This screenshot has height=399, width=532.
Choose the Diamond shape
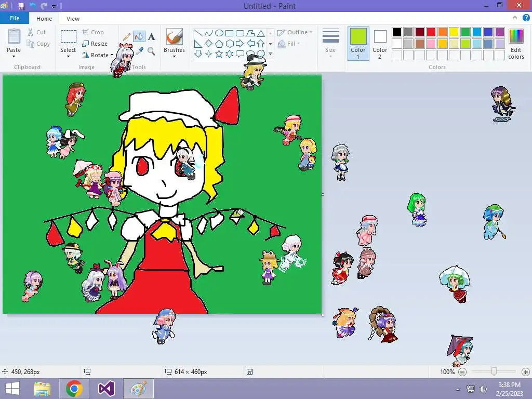[209, 44]
